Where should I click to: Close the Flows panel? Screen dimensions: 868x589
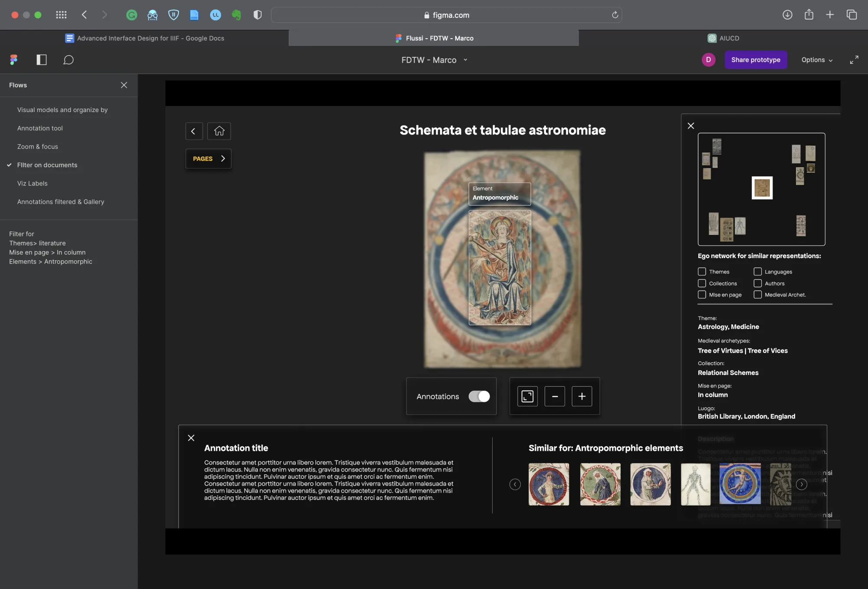tap(124, 85)
